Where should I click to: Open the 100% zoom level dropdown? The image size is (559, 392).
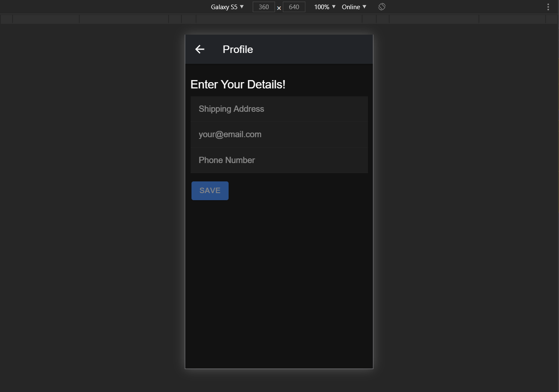click(321, 7)
